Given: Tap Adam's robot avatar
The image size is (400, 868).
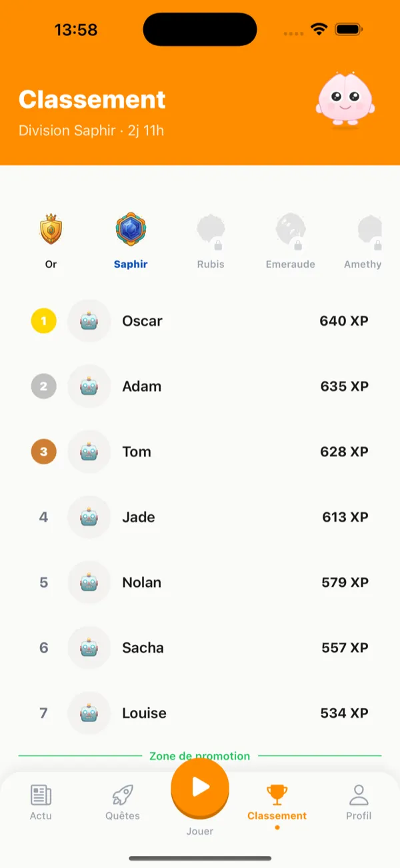Looking at the screenshot, I should pyautogui.click(x=89, y=386).
